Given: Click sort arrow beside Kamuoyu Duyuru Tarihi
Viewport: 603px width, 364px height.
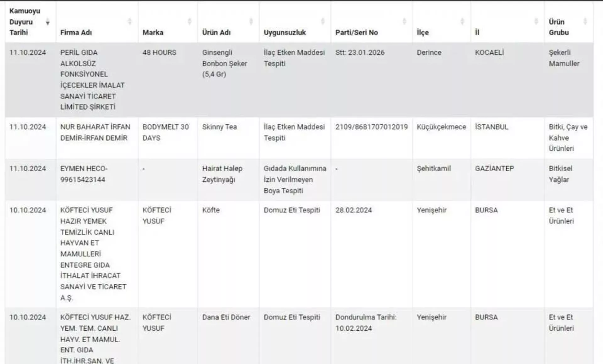Looking at the screenshot, I should 48,22.
